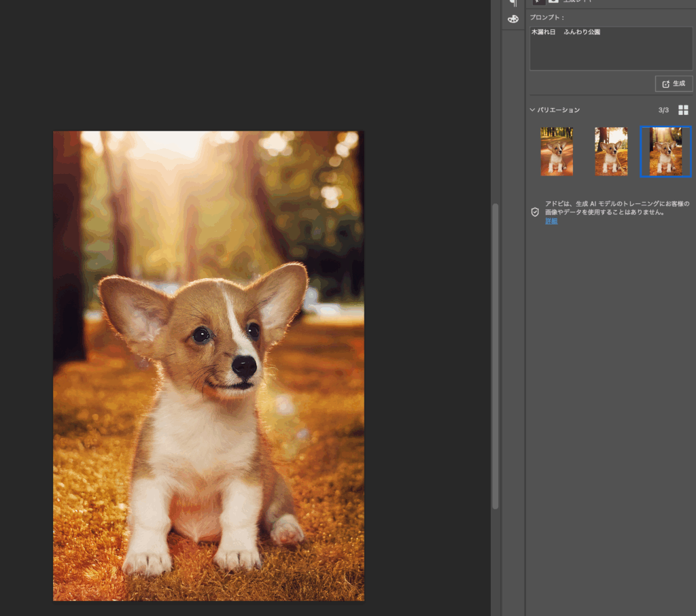This screenshot has height=616, width=696.
Task: Click the 3/3 variation counter
Action: (663, 110)
